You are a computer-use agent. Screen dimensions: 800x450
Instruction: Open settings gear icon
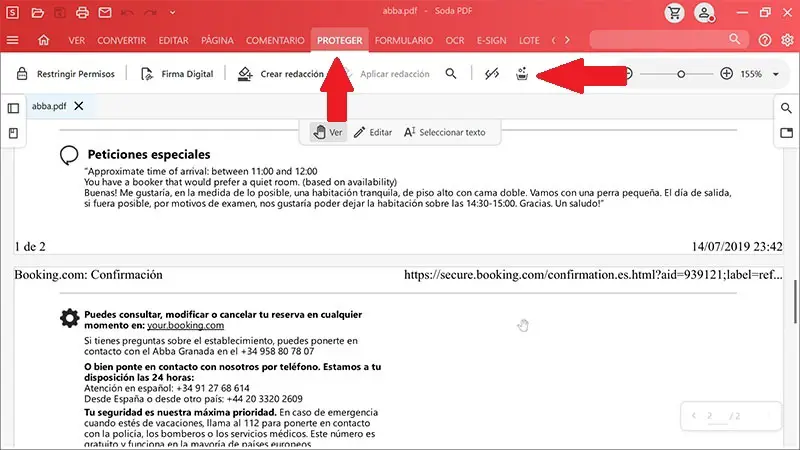[x=787, y=40]
